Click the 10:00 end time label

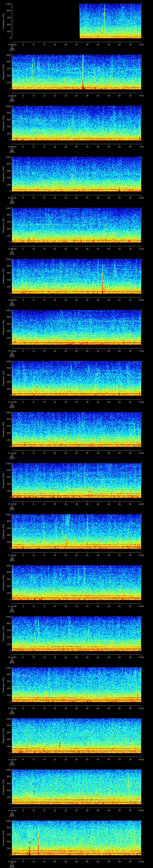[141, 300]
